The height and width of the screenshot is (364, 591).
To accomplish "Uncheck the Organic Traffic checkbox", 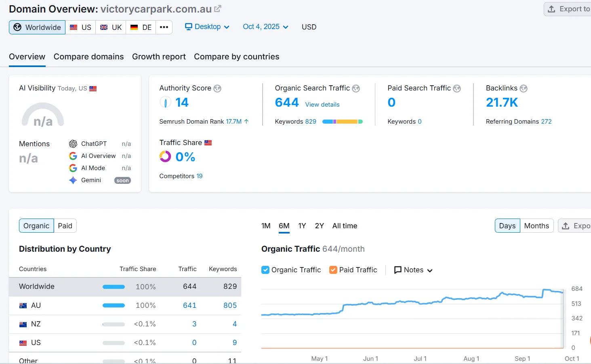I will point(265,270).
